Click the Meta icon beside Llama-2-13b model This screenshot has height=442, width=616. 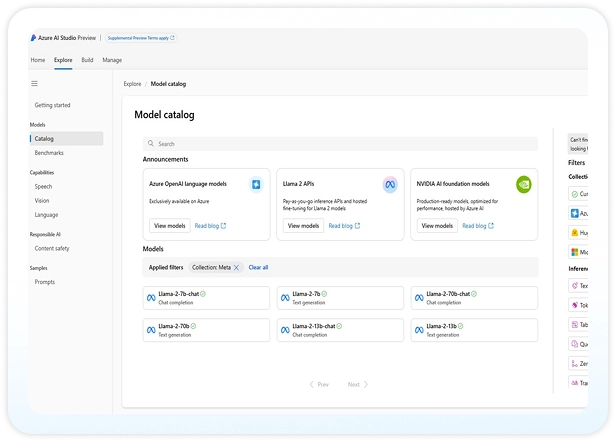(418, 329)
